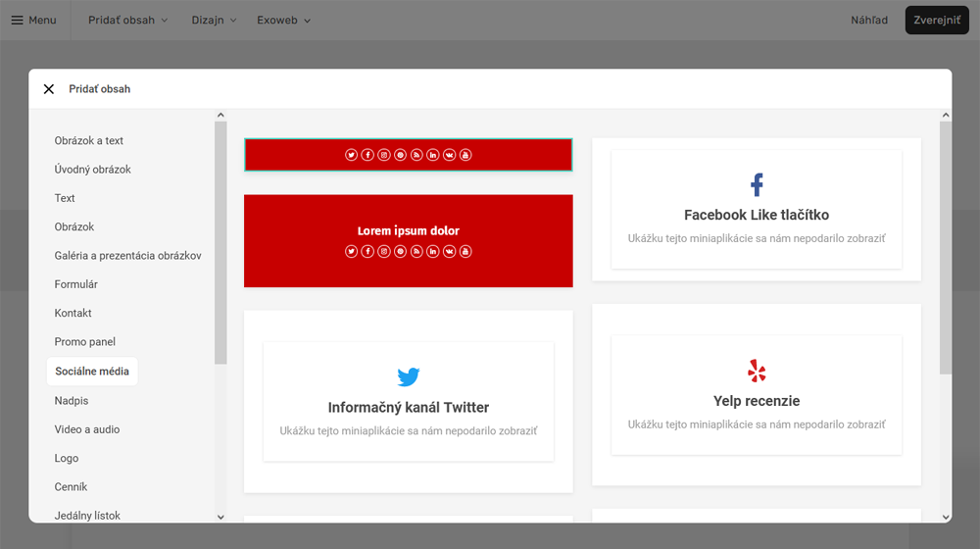Click Facebook icon under Lorem ipsum dolor
Screen dimensions: 980x549
[367, 251]
